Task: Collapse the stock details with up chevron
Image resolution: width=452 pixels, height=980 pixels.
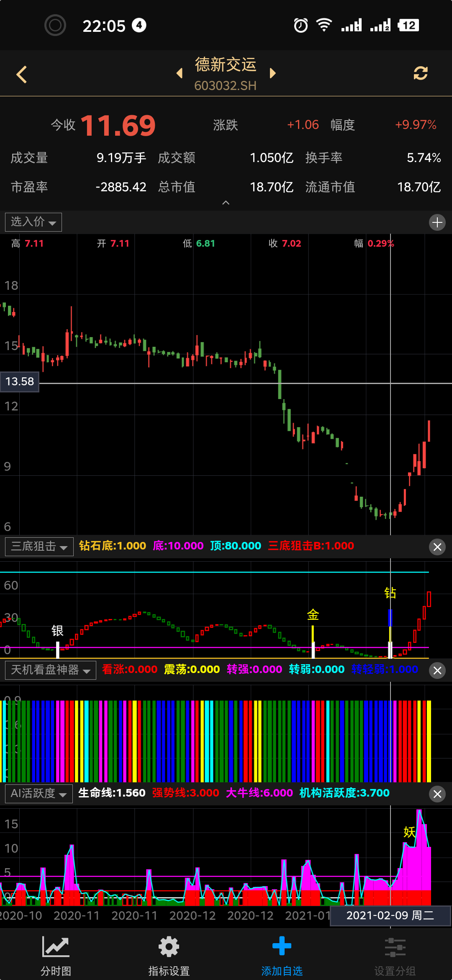Action: tap(226, 203)
